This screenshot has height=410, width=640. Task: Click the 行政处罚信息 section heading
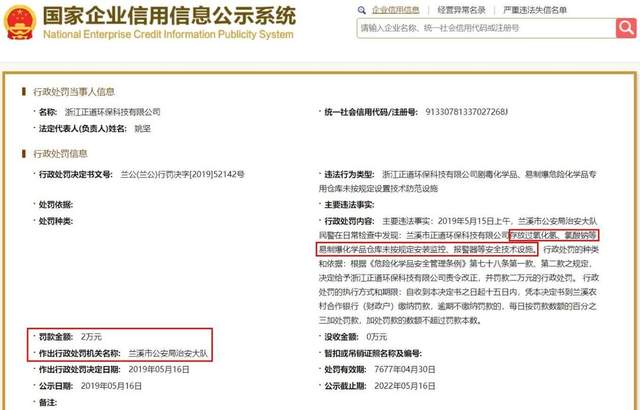[60, 154]
